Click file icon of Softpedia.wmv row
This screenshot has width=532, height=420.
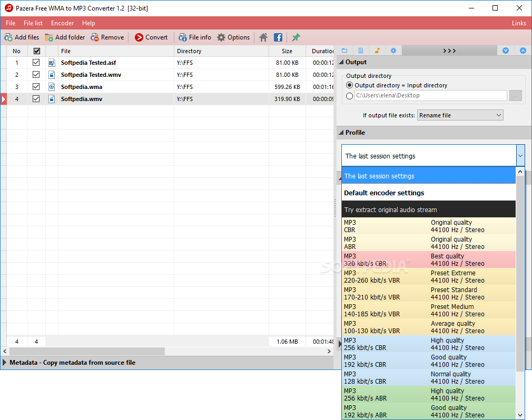52,99
